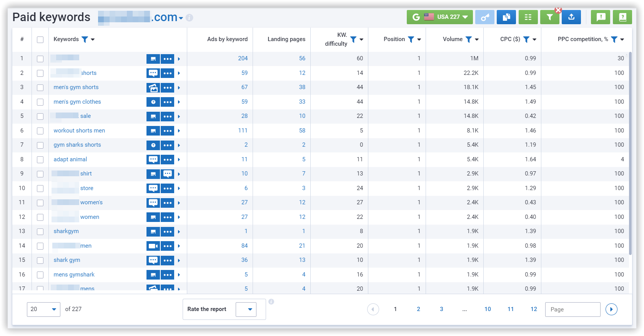This screenshot has width=644, height=336.
Task: Open the gym sharks shorts keyword link
Action: click(x=77, y=145)
